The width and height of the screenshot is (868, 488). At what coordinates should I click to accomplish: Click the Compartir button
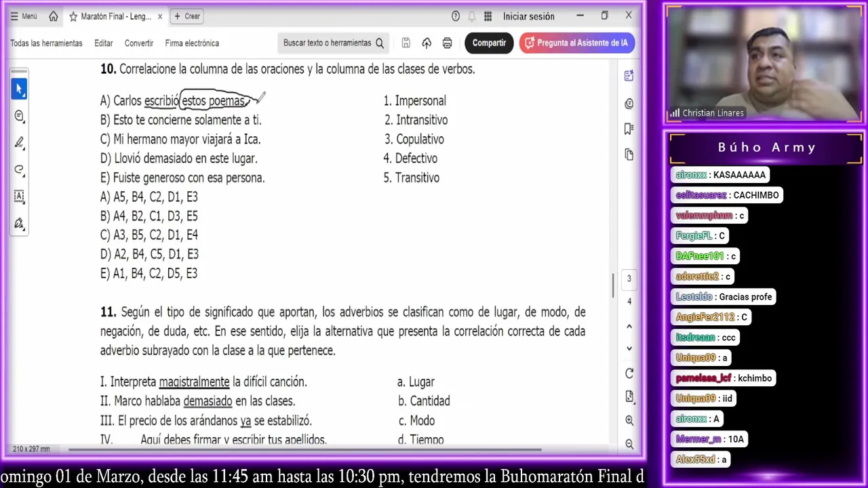tap(489, 43)
